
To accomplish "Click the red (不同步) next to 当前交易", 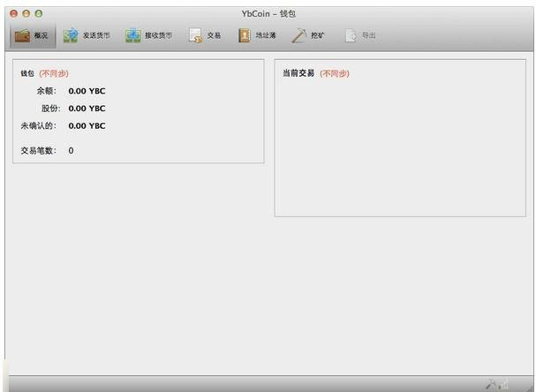I will pyautogui.click(x=335, y=73).
